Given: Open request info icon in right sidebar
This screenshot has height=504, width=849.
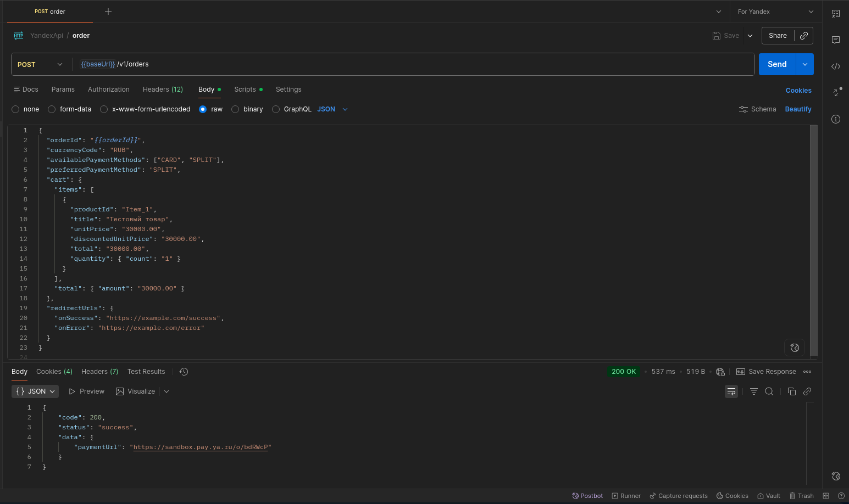Looking at the screenshot, I should tap(835, 119).
